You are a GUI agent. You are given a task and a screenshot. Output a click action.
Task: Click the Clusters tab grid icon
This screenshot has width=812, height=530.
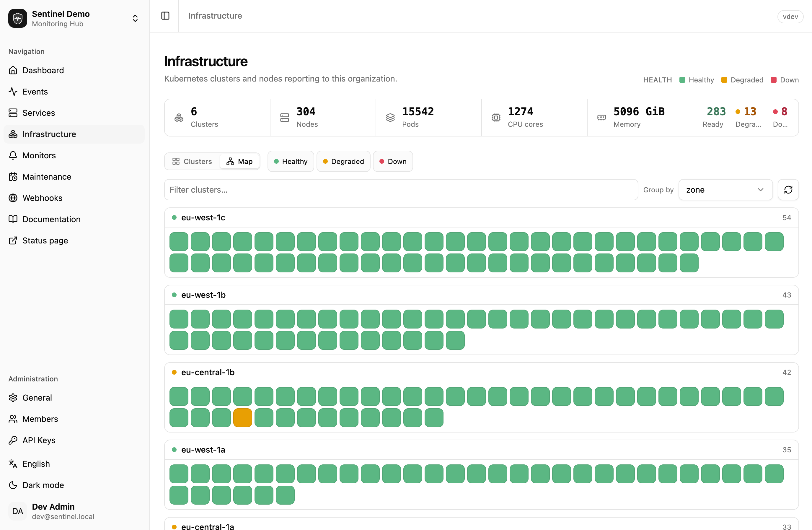[x=176, y=161]
